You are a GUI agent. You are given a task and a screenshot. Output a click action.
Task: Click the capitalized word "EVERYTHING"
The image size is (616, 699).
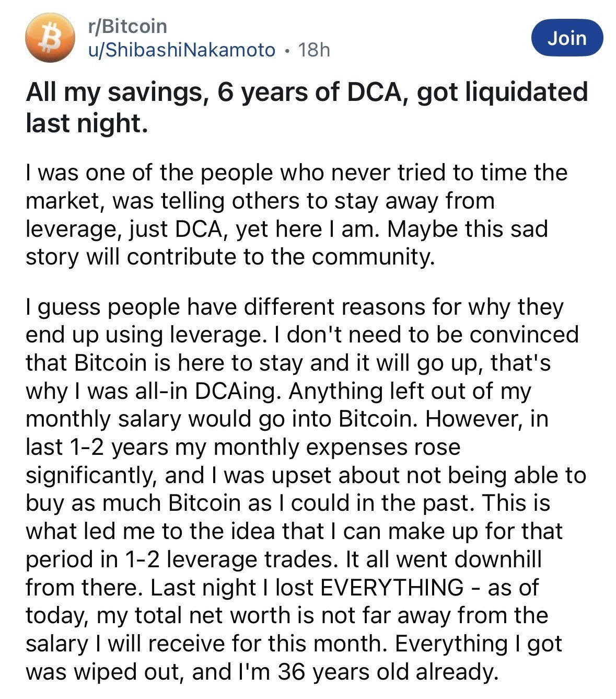pyautogui.click(x=391, y=588)
